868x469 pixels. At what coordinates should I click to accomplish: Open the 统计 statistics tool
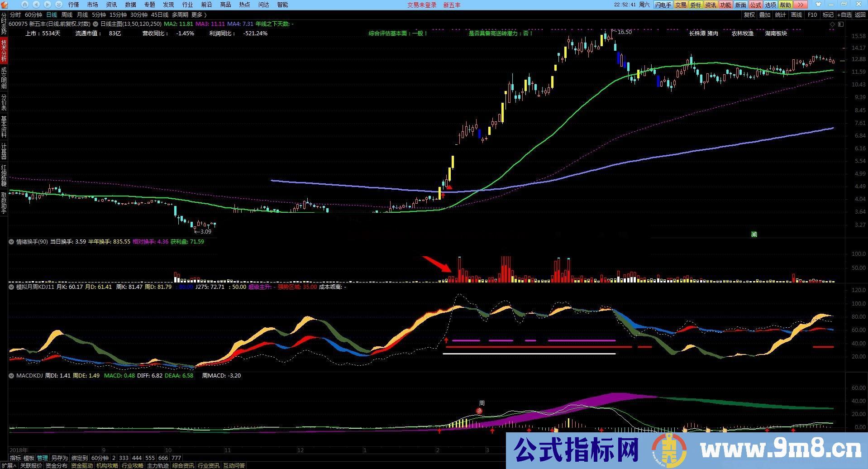tap(780, 14)
